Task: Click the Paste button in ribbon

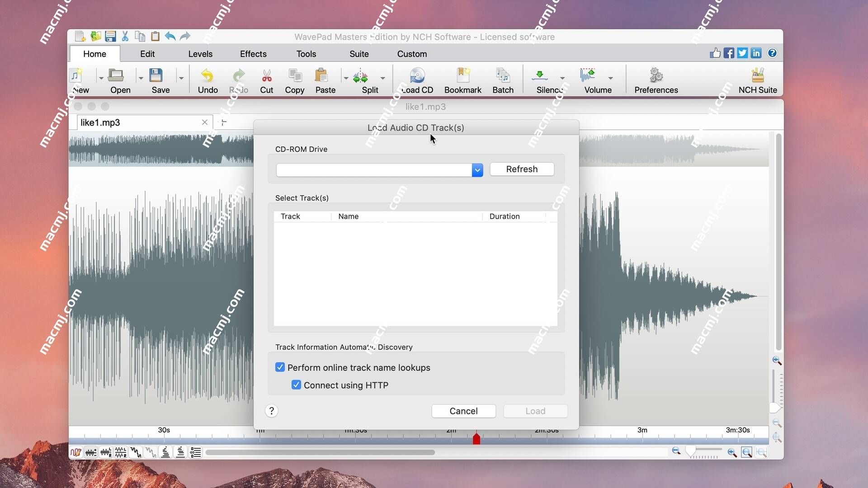Action: click(x=325, y=81)
